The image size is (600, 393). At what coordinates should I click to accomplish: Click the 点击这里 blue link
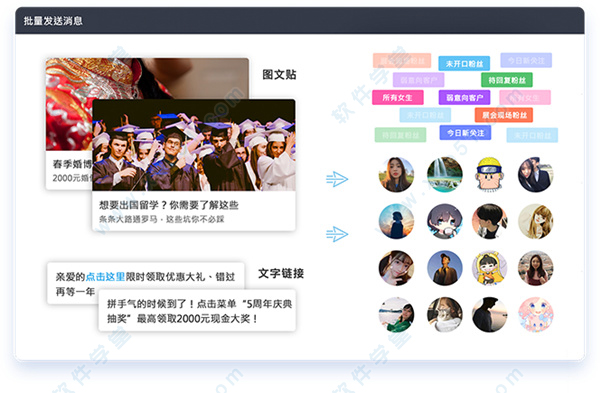pyautogui.click(x=105, y=276)
